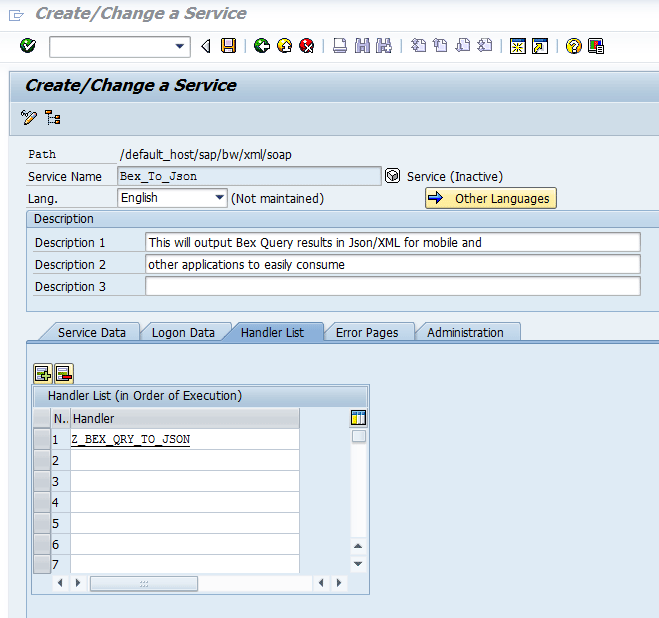
Task: Open table column configuration icon
Action: tap(358, 418)
